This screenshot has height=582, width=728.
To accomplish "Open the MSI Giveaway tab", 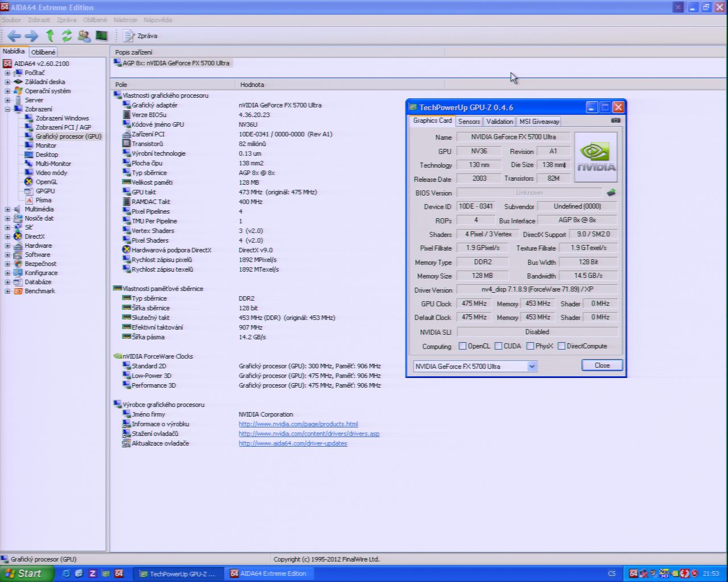I will click(x=539, y=121).
